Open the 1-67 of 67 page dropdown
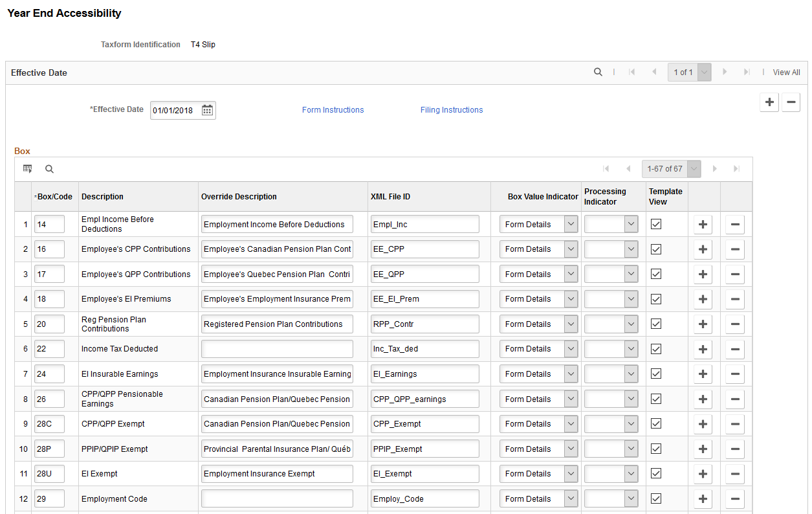The image size is (812, 514). (x=671, y=169)
